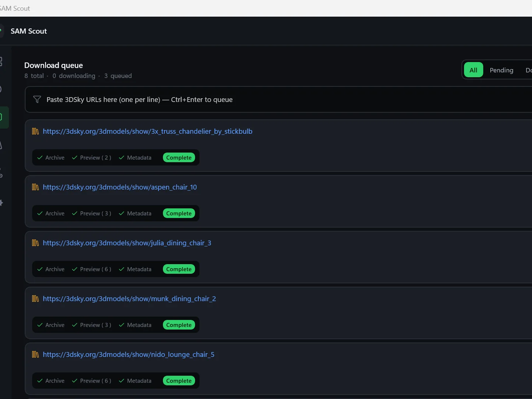Click the Preview ( 3 ) label for aspen_chair_10
The height and width of the screenshot is (399, 532).
tap(96, 213)
